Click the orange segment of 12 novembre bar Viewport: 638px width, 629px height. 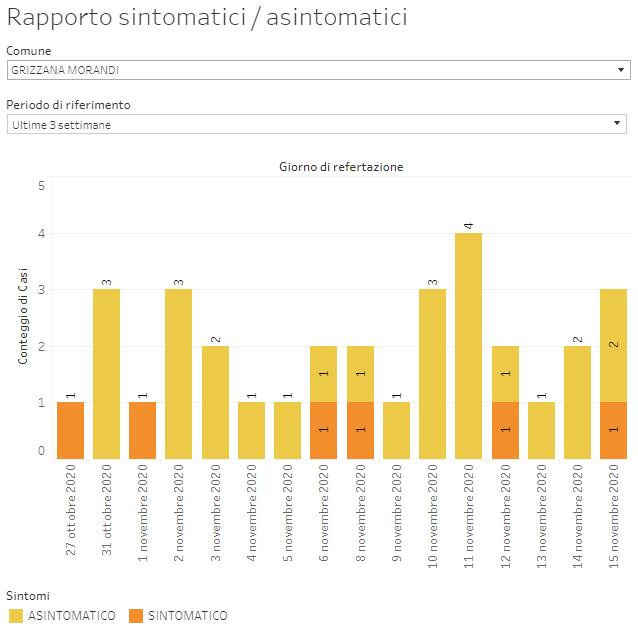[x=504, y=430]
